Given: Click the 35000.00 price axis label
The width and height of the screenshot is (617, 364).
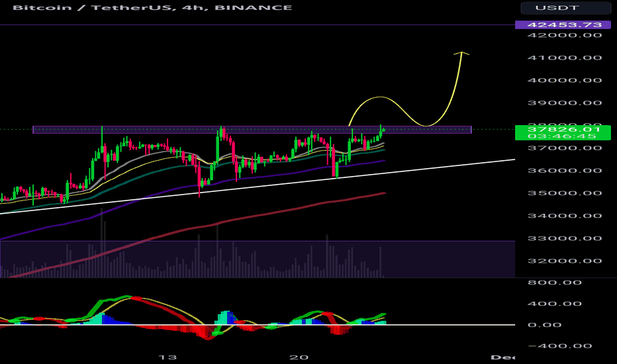Looking at the screenshot, I should pos(565,193).
